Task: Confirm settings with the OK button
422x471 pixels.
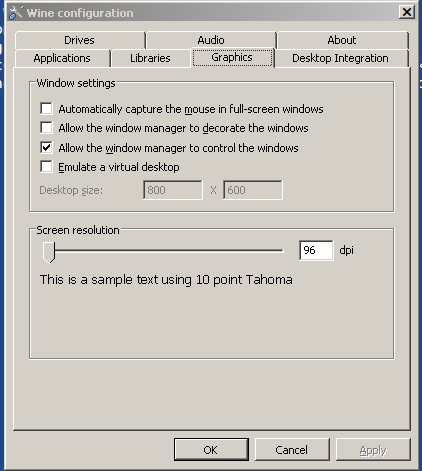Action: click(211, 450)
